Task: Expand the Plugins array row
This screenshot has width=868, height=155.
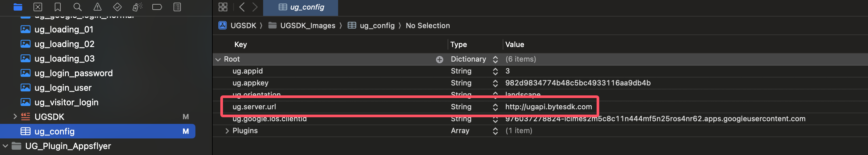Action: pos(227,131)
